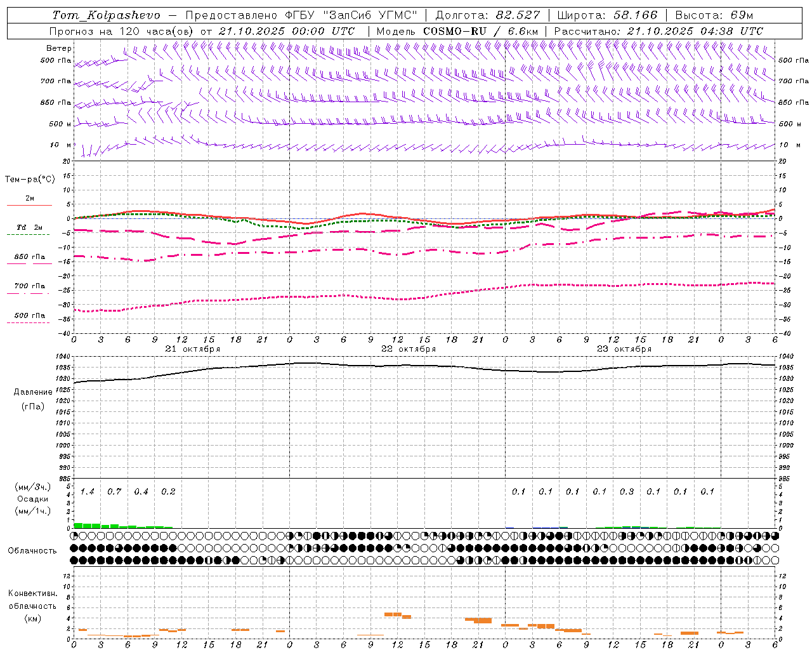
Task: Click the 0.4 precipitation value
Action: [x=141, y=491]
